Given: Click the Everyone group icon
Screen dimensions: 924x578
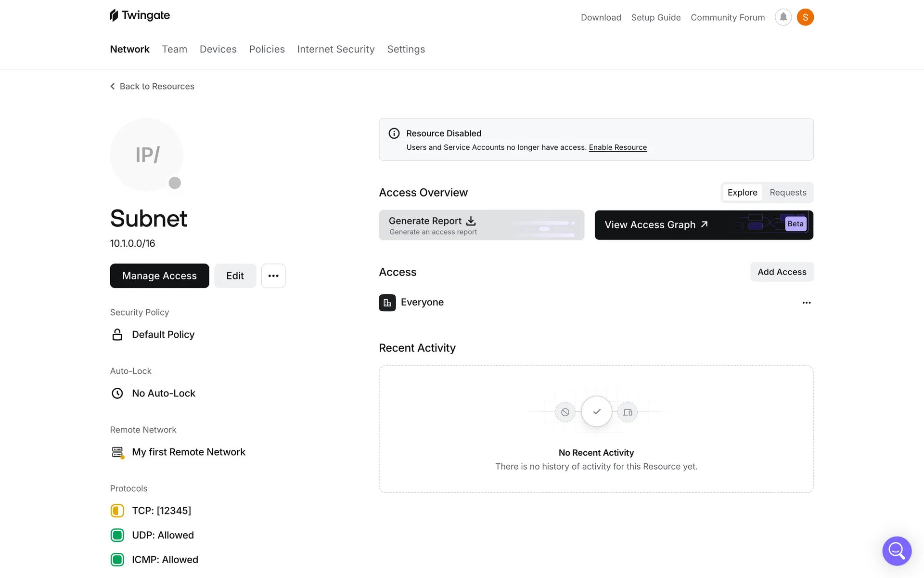Looking at the screenshot, I should [x=387, y=302].
